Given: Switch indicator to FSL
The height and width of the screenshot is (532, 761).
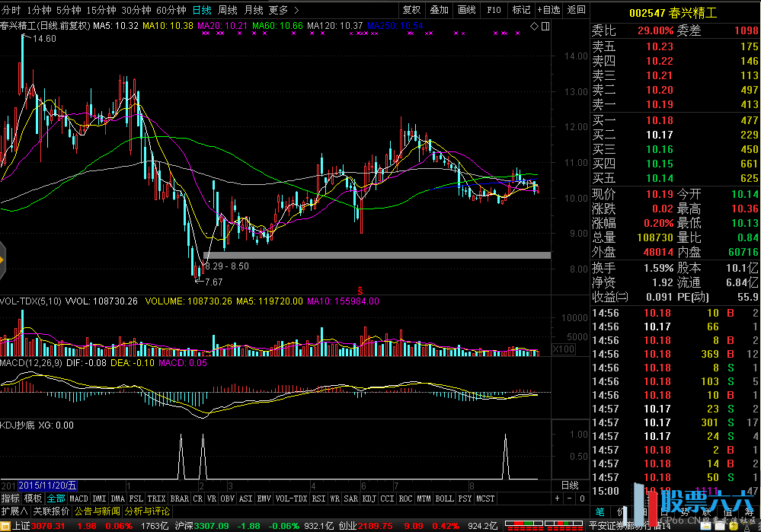Looking at the screenshot, I should click(x=136, y=499).
